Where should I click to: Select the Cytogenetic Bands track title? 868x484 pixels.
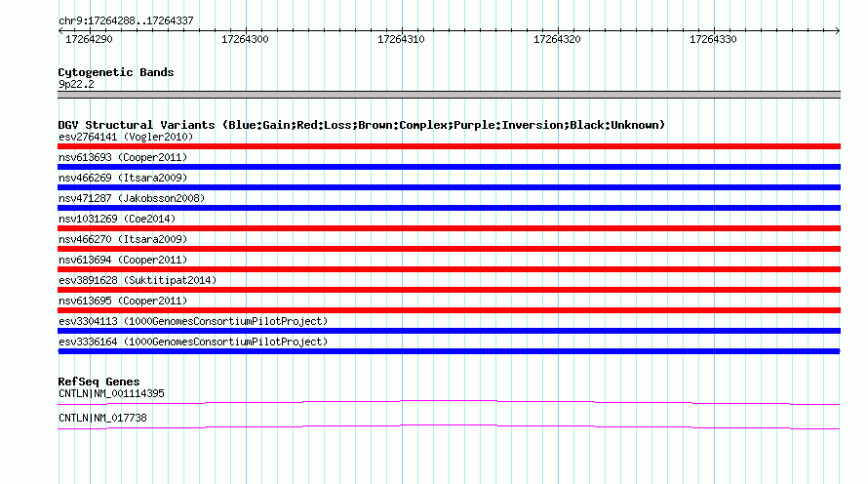pos(116,72)
